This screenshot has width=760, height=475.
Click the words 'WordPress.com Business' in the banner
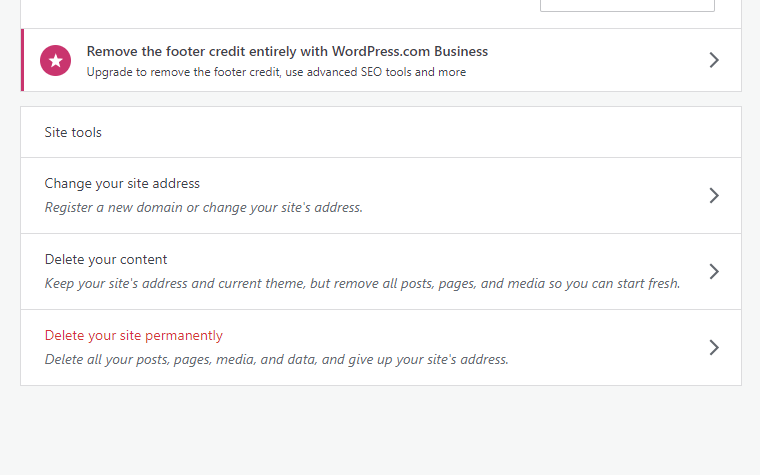coord(418,51)
